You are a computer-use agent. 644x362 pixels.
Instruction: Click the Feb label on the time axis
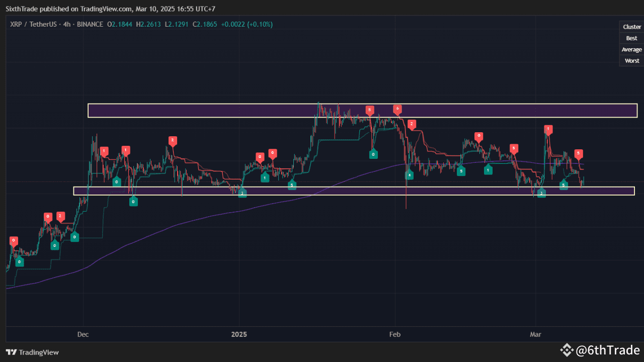coord(395,334)
